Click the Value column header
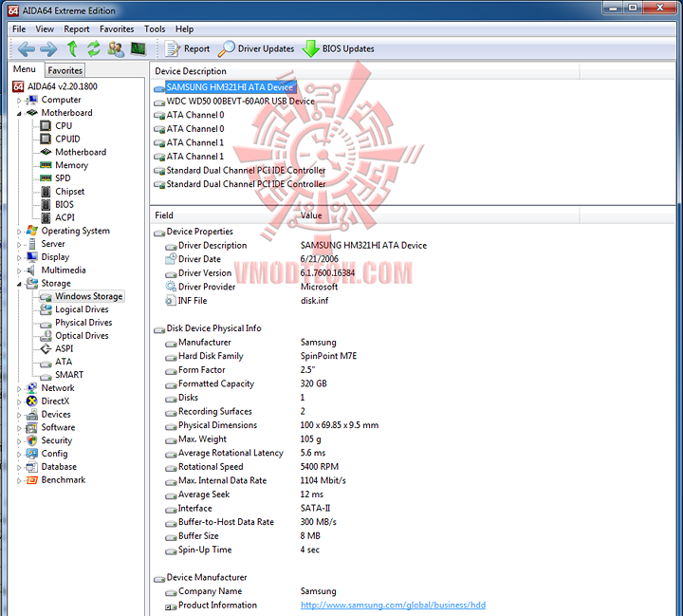 click(438, 215)
